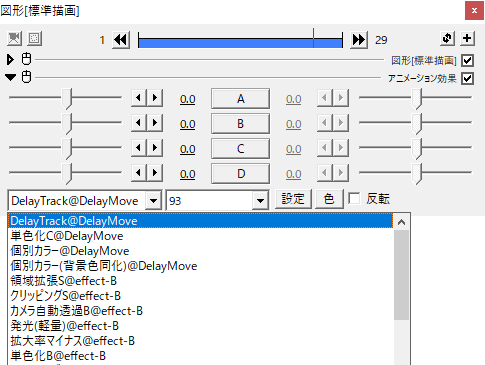Click the left slider thumb of track B
Image resolution: width=485 pixels, height=365 pixels.
67,124
